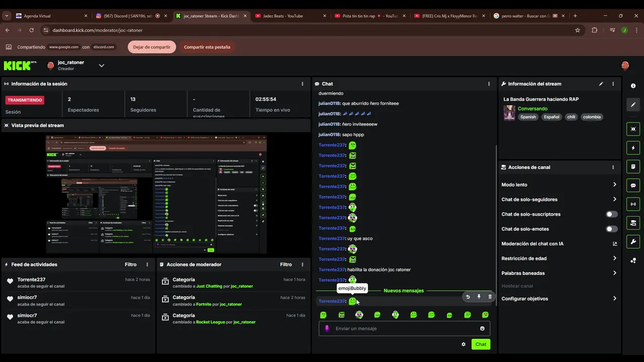The image size is (644, 362).
Task: Open the Filtro in Feed de actividades
Action: click(130, 264)
